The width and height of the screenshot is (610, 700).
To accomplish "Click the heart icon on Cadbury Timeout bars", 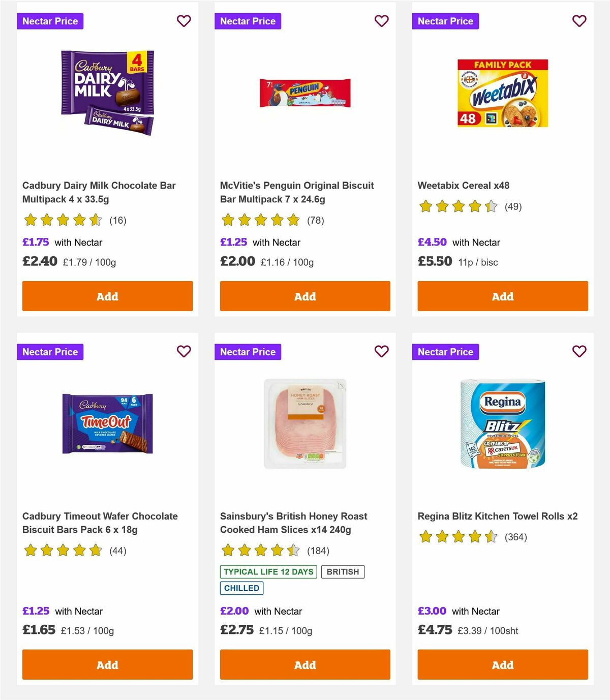I will [184, 351].
